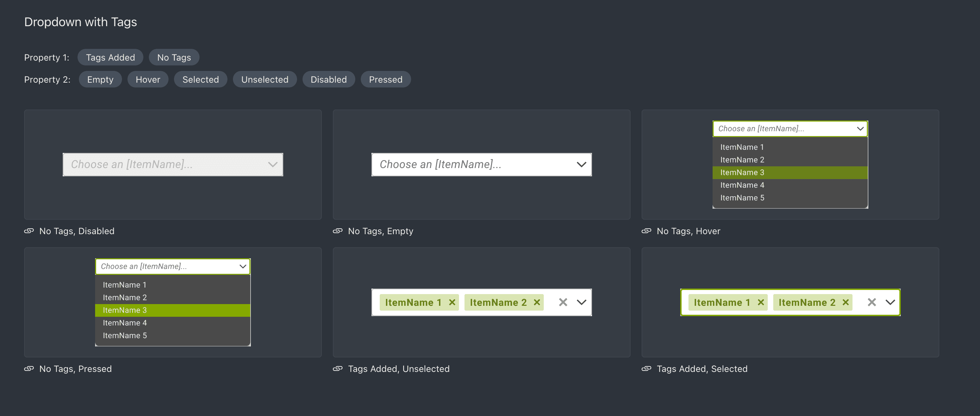Copy link icon beside No Tags, Empty
980x416 pixels.
pos(337,231)
